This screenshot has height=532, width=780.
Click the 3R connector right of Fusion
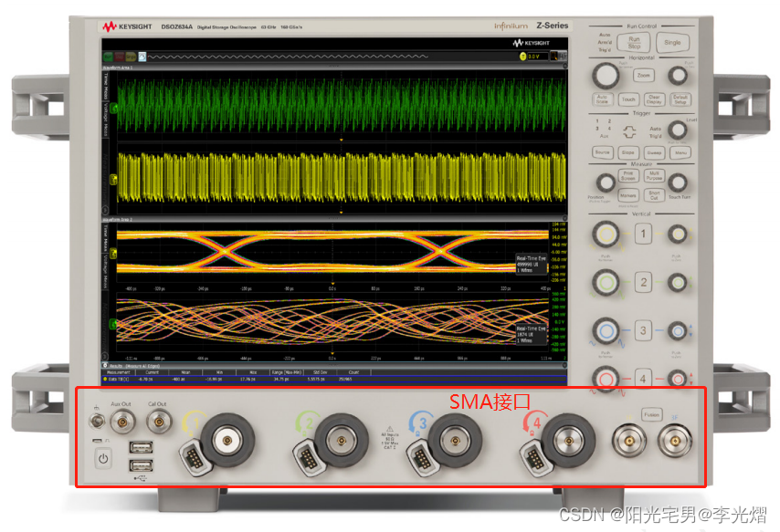(674, 441)
